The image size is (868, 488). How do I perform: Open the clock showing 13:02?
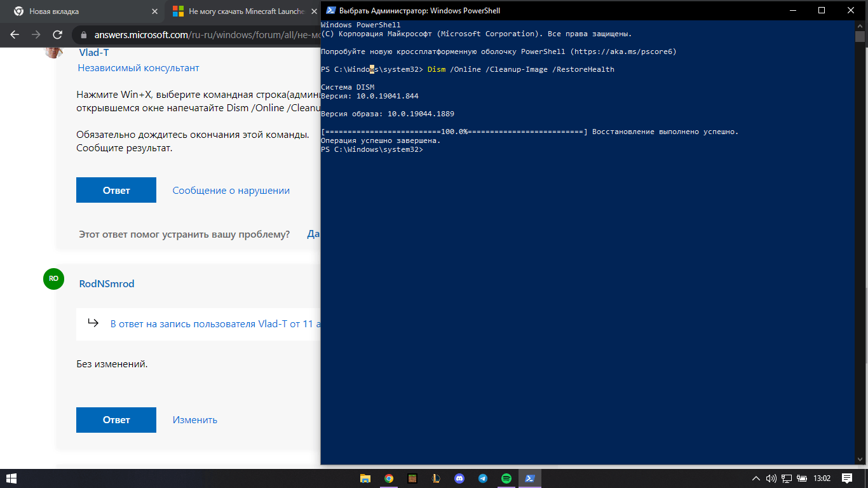[822, 478]
